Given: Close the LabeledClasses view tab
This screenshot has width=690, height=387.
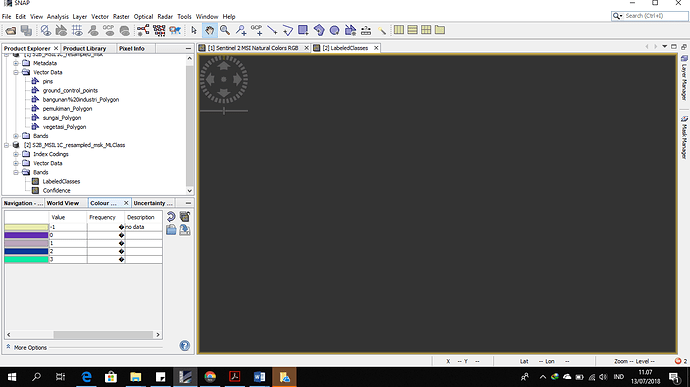Looking at the screenshot, I should 376,48.
